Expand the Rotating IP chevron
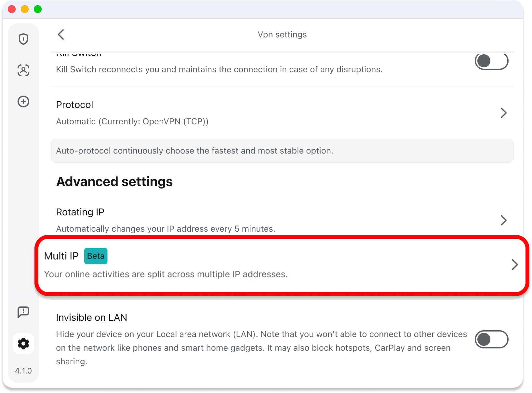 (x=503, y=220)
